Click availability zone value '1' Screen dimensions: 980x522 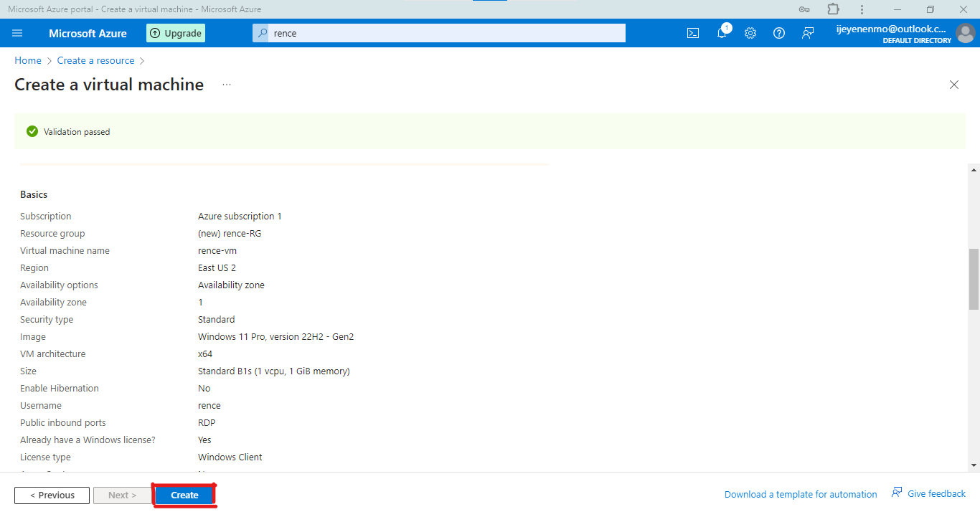[201, 303]
